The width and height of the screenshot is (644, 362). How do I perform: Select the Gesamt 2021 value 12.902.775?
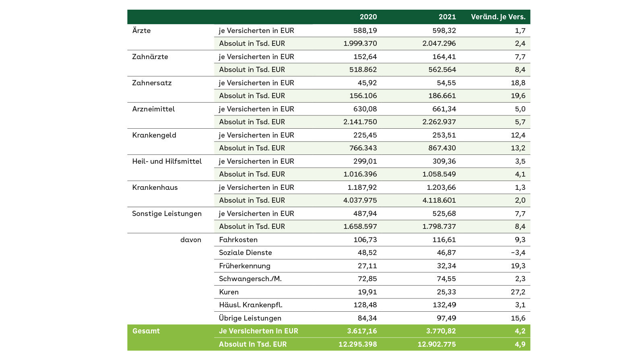coord(436,344)
